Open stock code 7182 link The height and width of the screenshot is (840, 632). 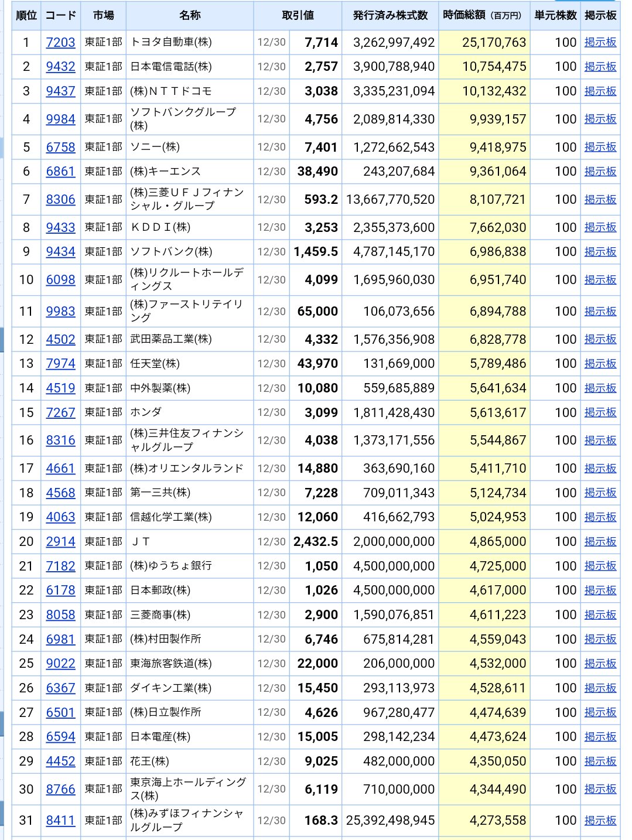[61, 566]
